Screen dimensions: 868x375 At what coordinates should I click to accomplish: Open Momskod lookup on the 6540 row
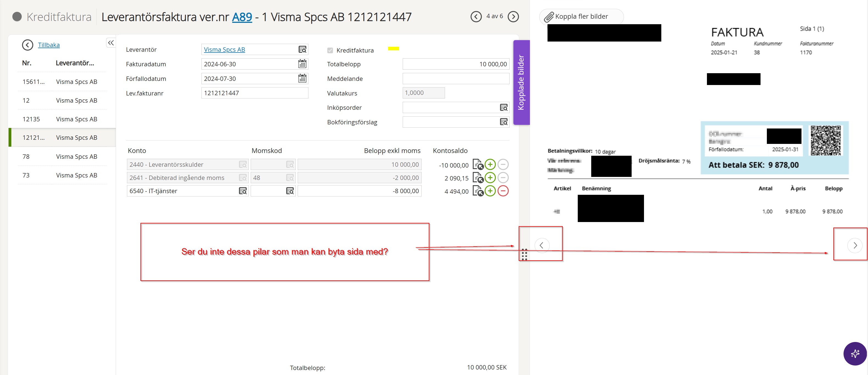[x=290, y=191]
